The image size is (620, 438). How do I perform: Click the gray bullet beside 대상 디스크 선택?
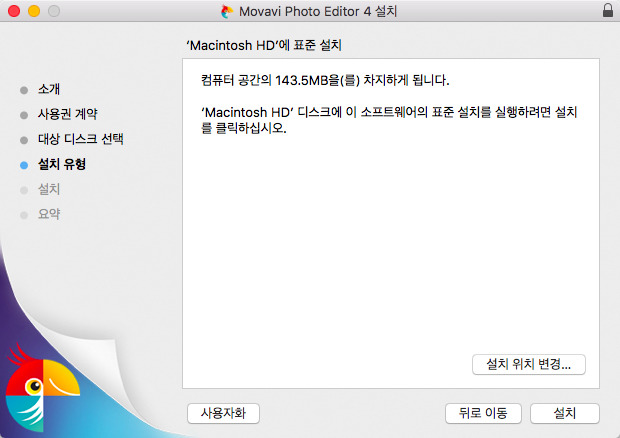pos(24,140)
